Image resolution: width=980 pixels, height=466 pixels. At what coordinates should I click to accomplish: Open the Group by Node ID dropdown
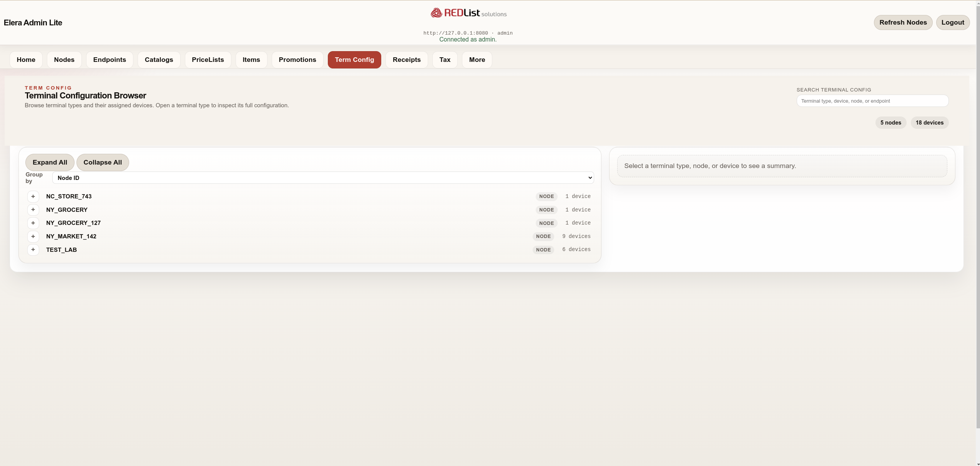(x=323, y=178)
